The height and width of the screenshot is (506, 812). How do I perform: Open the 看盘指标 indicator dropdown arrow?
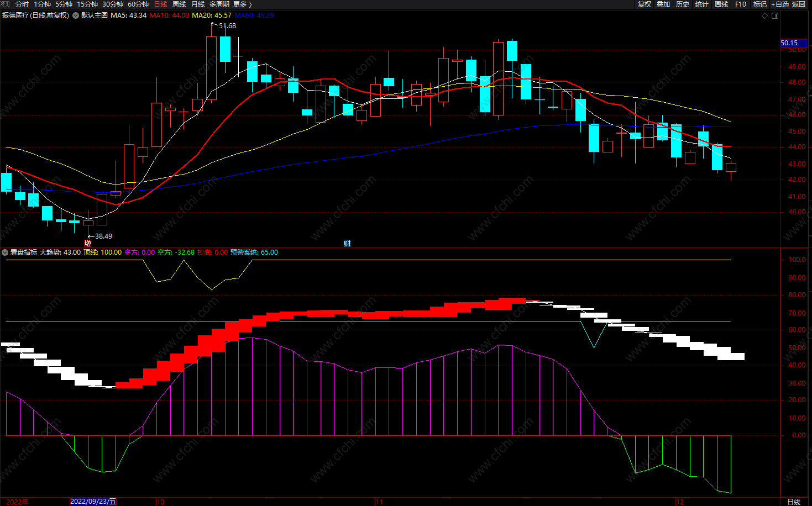click(x=5, y=252)
